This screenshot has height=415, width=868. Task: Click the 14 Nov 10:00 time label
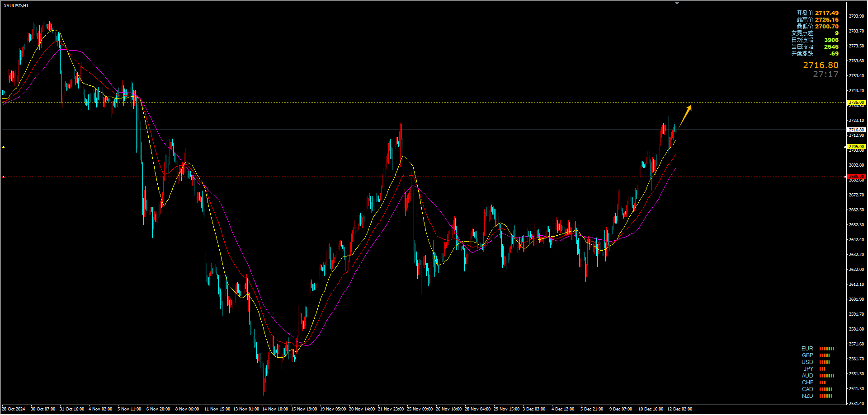pyautogui.click(x=275, y=409)
